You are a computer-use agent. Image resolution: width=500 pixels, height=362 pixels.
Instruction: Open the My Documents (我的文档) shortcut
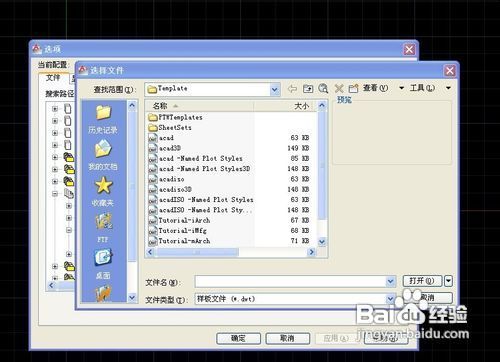point(103,155)
